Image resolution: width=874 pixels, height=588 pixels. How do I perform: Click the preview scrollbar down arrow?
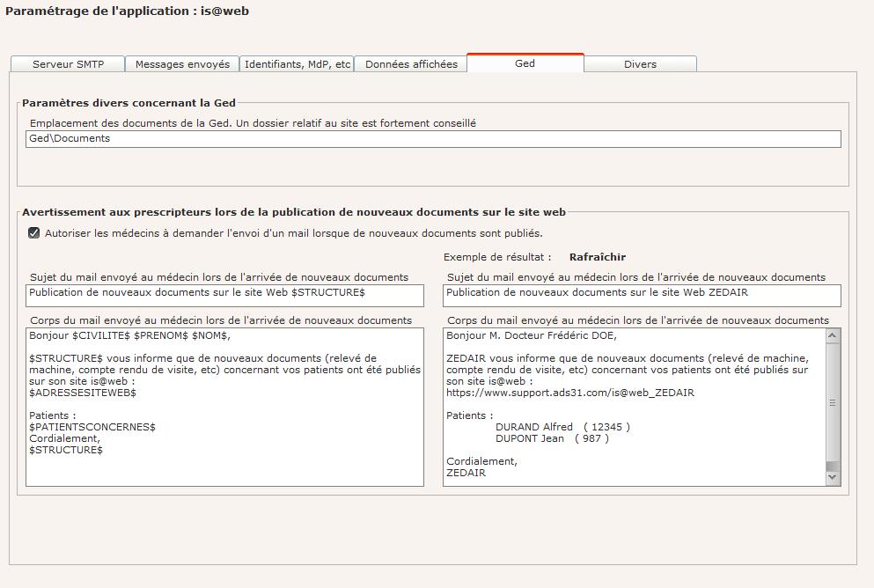pyautogui.click(x=833, y=478)
